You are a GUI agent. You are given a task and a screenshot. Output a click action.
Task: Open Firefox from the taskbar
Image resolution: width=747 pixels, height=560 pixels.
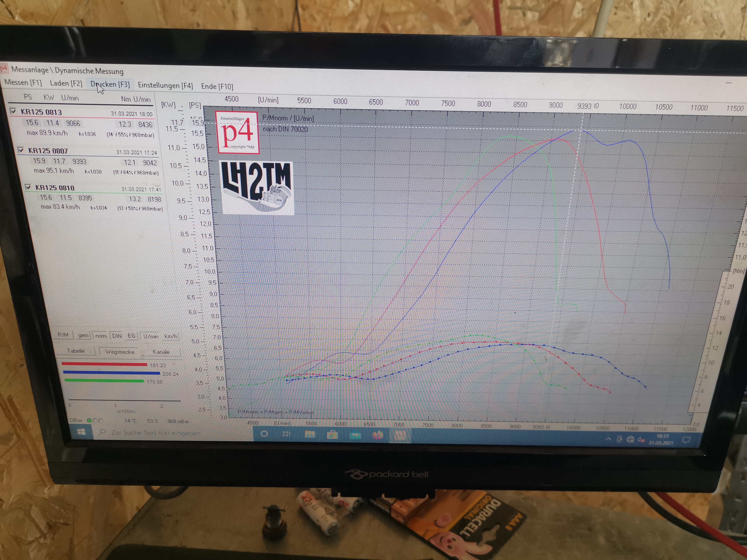[378, 435]
